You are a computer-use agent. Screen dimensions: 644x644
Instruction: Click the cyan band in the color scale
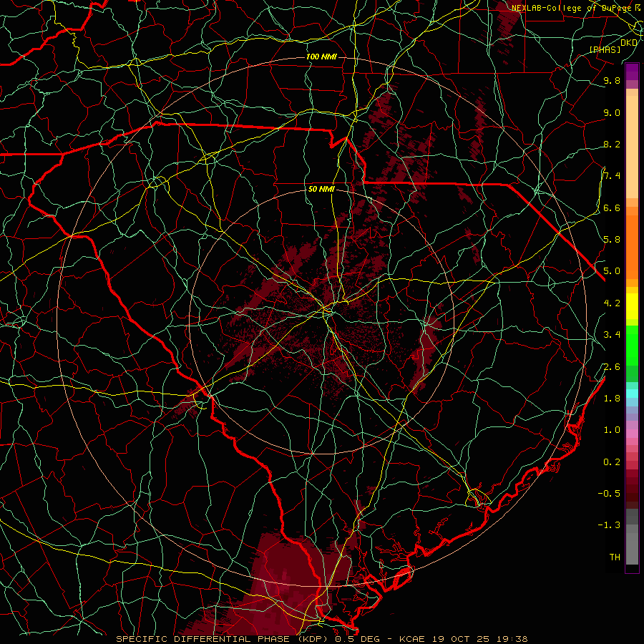(632, 394)
